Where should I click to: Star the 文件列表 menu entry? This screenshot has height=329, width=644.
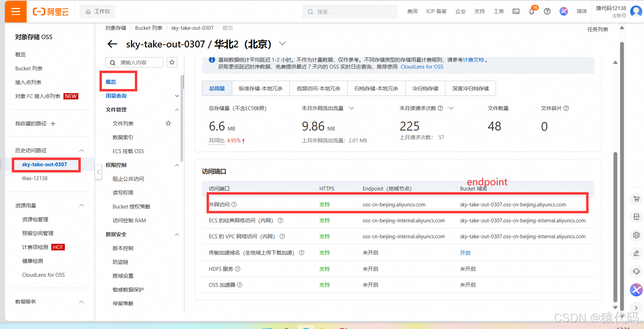pos(168,123)
